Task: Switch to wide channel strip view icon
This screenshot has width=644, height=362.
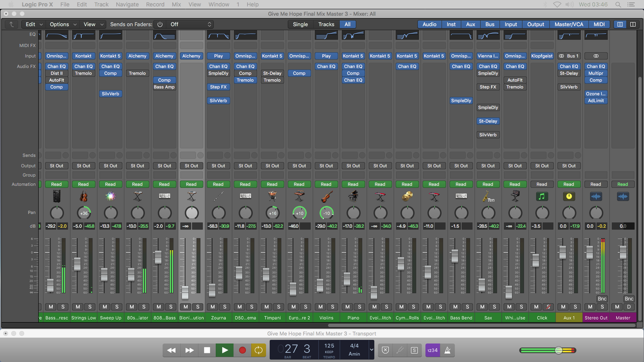Action: coord(633,24)
